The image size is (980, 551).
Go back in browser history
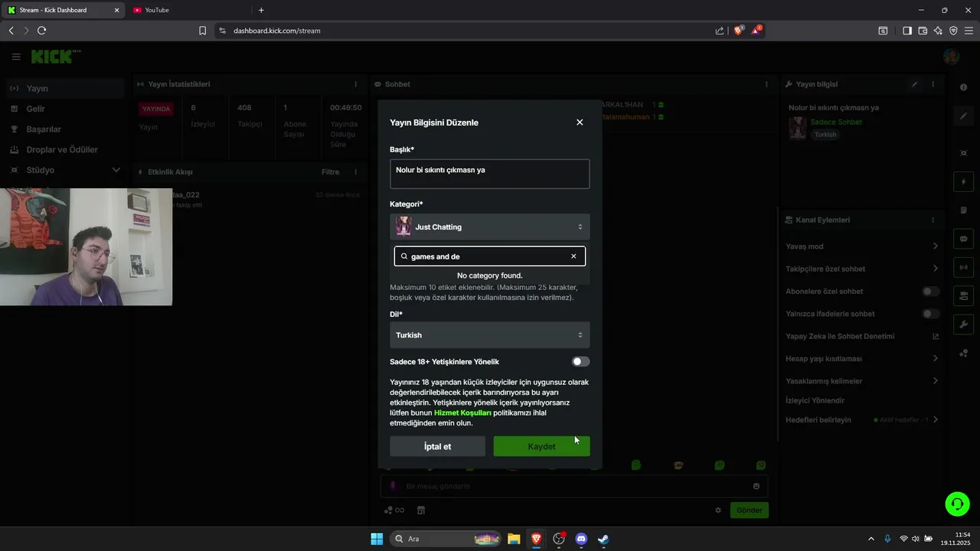point(11,31)
